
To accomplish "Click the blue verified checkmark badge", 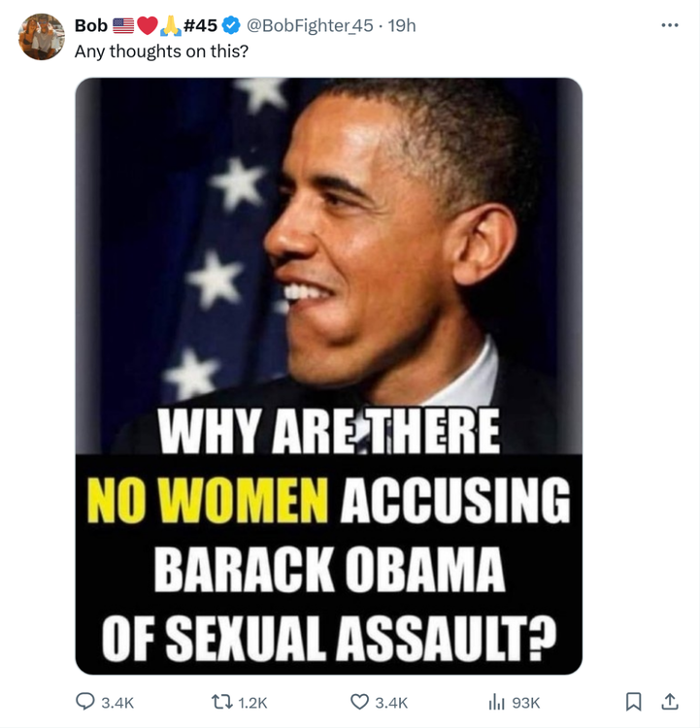I will [233, 26].
